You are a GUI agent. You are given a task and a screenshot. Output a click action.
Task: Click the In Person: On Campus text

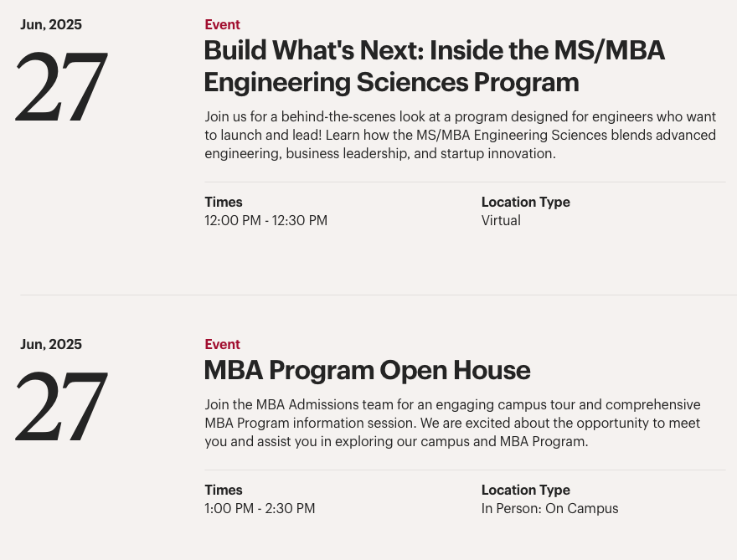coord(550,508)
